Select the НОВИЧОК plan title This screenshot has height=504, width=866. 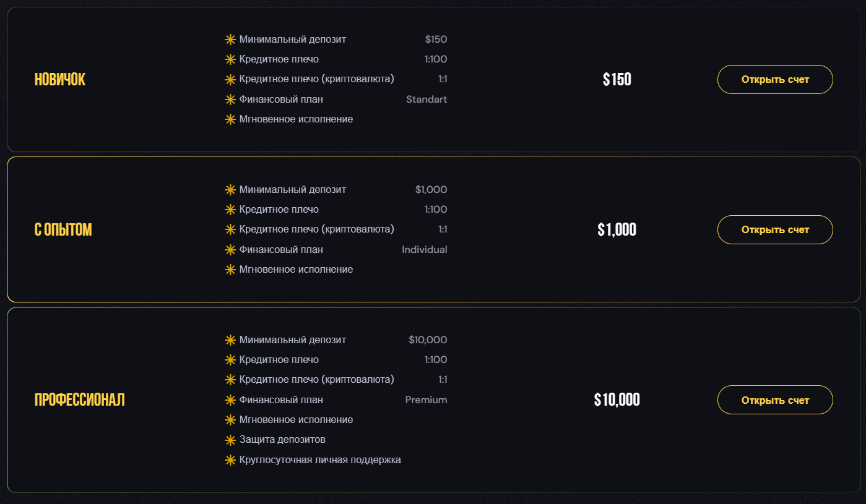click(x=60, y=80)
